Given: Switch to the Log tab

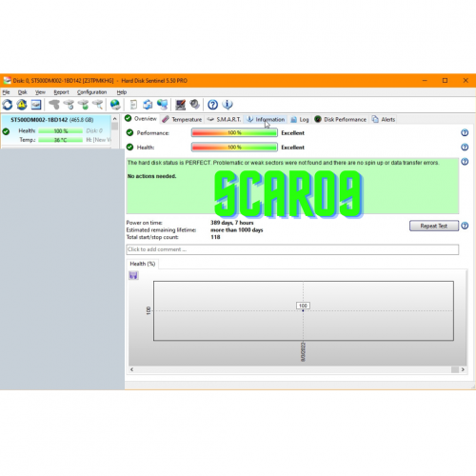Looking at the screenshot, I should pyautogui.click(x=300, y=119).
